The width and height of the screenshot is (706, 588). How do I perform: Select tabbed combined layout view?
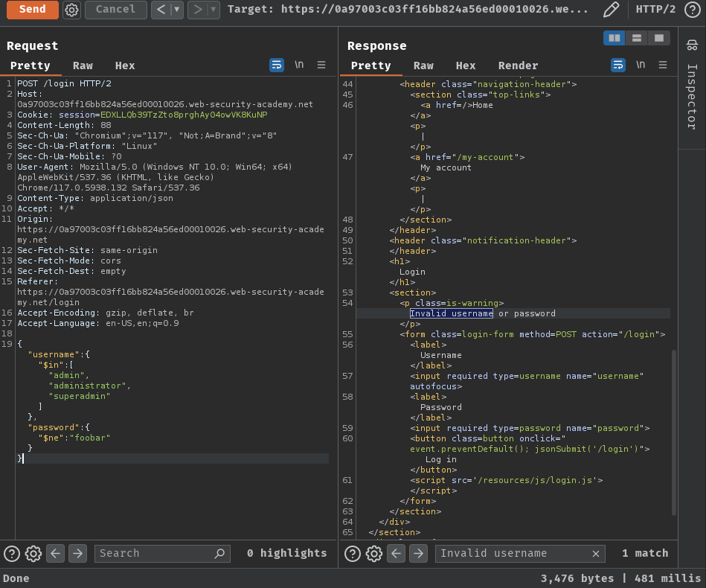[659, 38]
